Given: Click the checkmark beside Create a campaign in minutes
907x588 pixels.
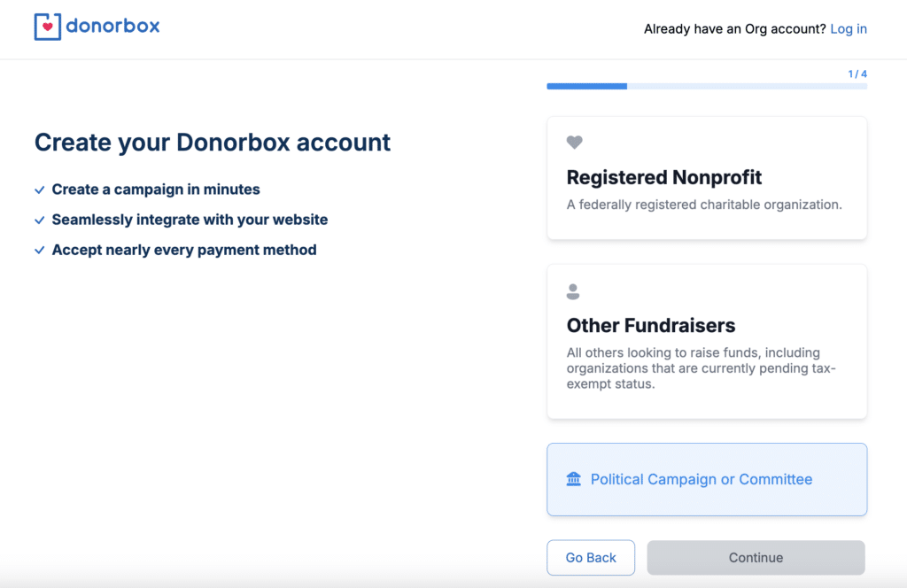Looking at the screenshot, I should pyautogui.click(x=40, y=190).
